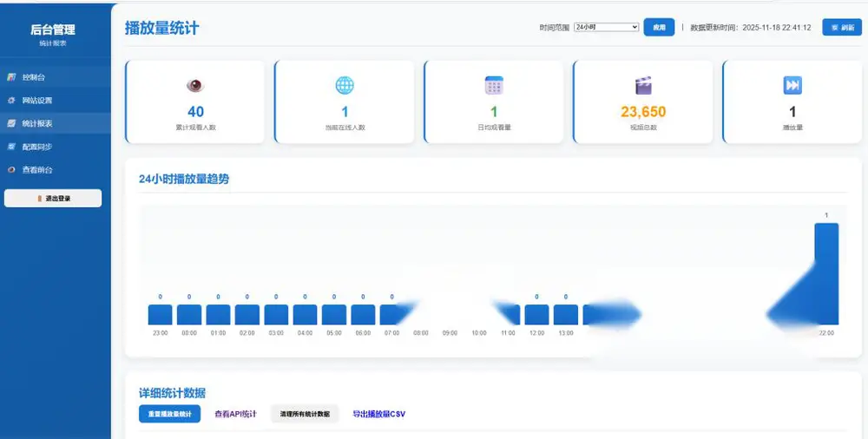Click the 2025-11-18 22:41:12 update timestamp
This screenshot has height=439, width=868.
777,27
